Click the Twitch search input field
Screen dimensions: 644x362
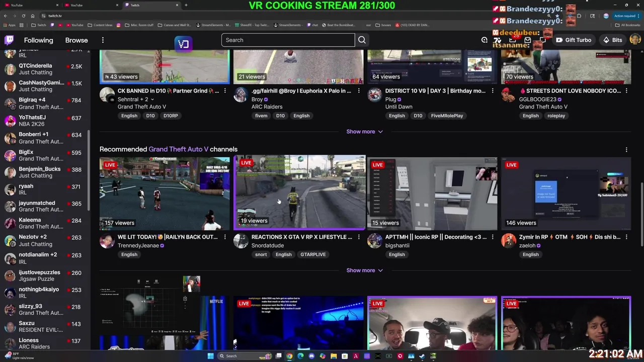[x=288, y=40]
